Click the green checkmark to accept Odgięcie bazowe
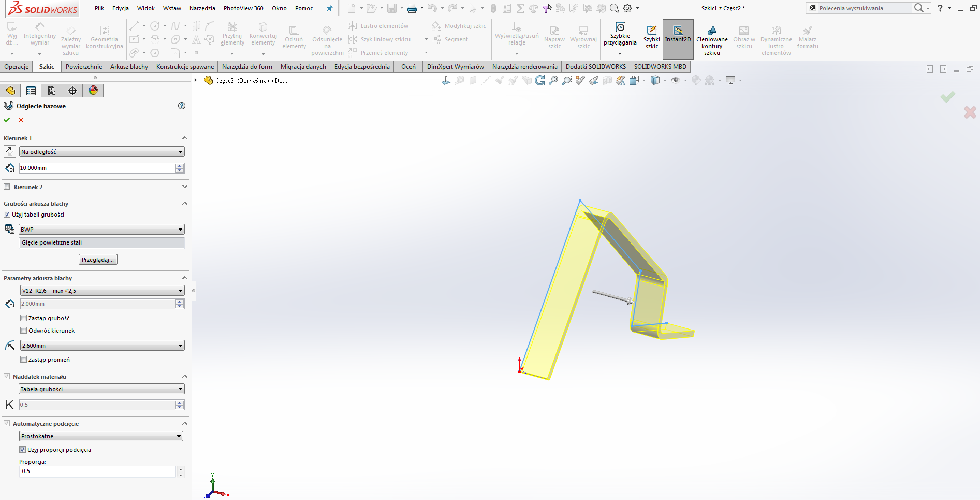980x500 pixels. tap(7, 120)
